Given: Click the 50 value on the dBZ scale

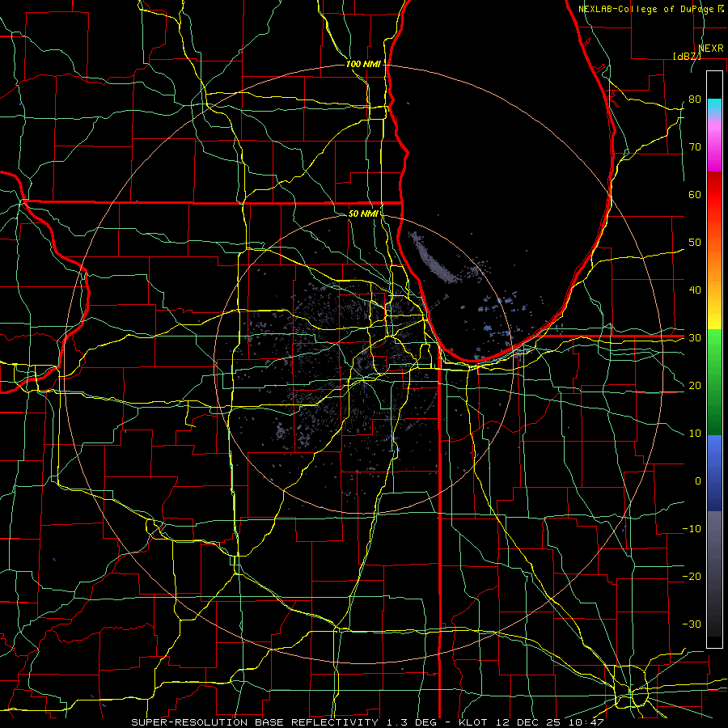Looking at the screenshot, I should pyautogui.click(x=695, y=243).
